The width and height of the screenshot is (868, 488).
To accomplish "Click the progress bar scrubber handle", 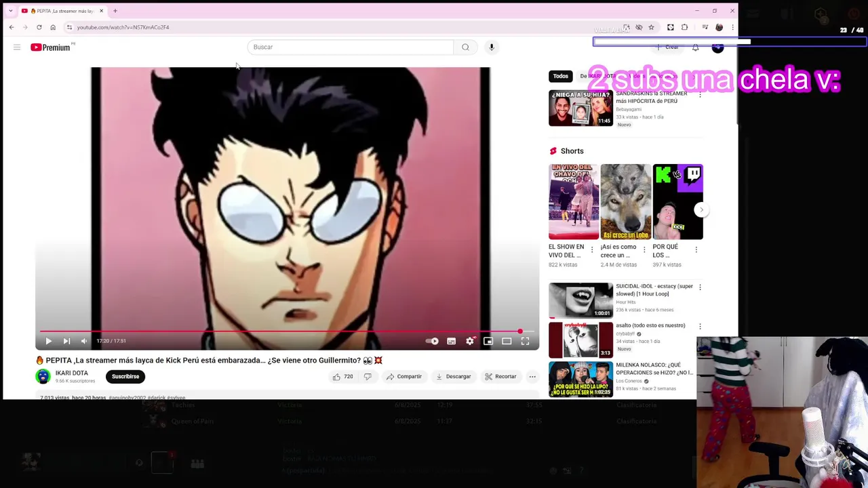I will coord(520,331).
